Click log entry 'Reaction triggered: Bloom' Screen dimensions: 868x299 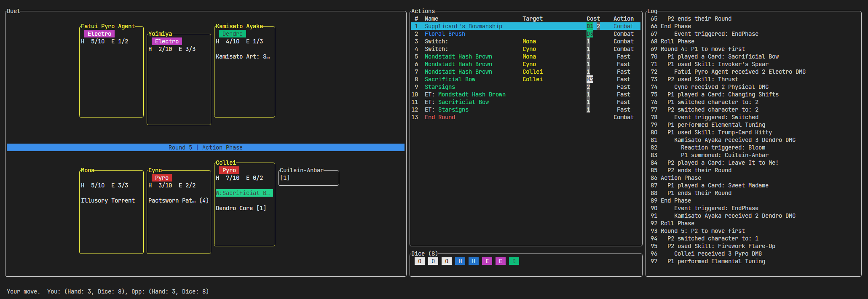coord(723,147)
